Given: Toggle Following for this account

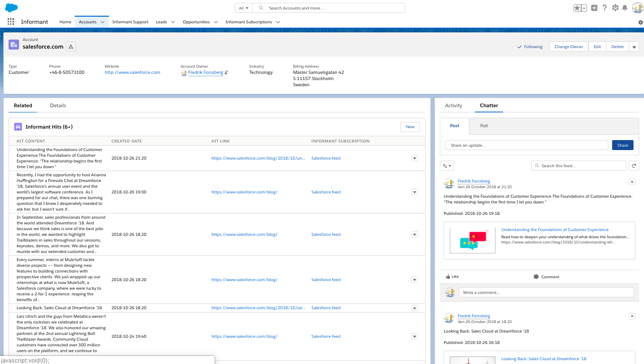Looking at the screenshot, I should [529, 46].
